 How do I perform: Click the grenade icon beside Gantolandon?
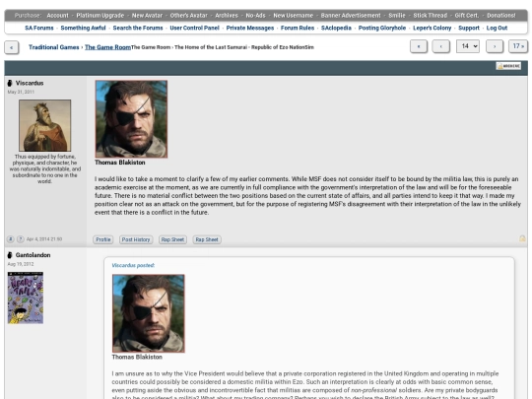[x=10, y=255]
